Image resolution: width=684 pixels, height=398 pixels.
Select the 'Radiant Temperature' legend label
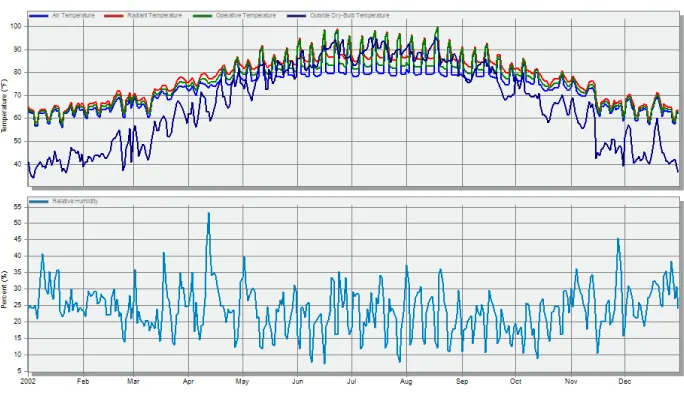(x=154, y=16)
